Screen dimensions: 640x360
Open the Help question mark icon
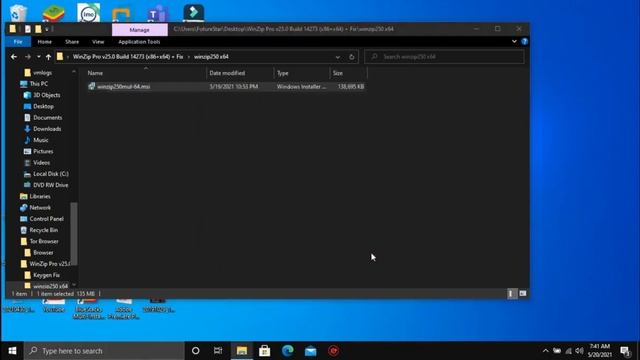tap(524, 41)
